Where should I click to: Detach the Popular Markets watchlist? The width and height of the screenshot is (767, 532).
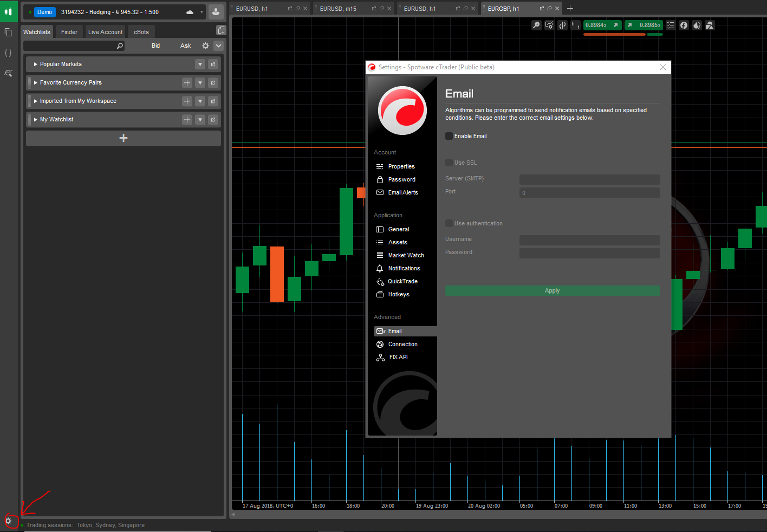coord(213,64)
